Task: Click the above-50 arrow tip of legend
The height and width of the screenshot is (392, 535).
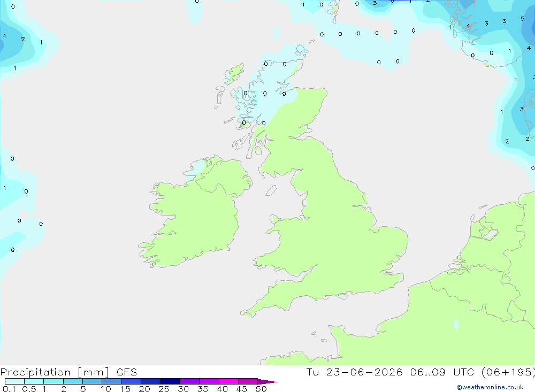Action: pos(267,382)
